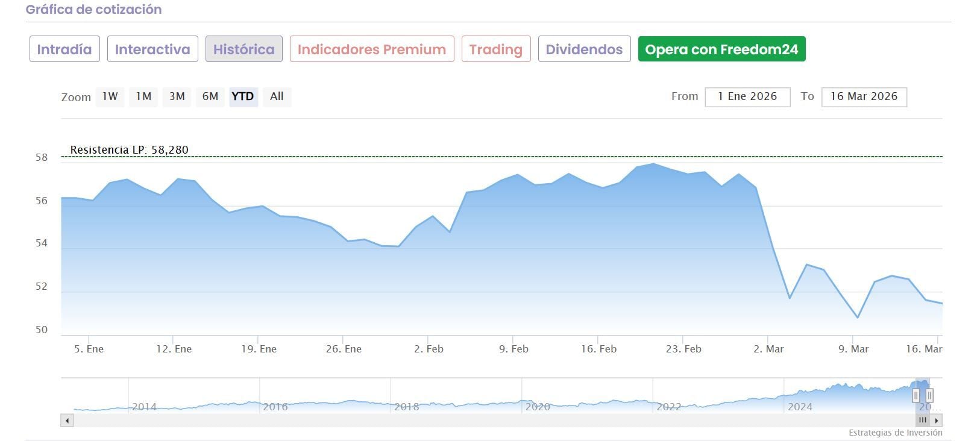Image resolution: width=980 pixels, height=441 pixels.
Task: Edit the To date field
Action: pyautogui.click(x=864, y=97)
